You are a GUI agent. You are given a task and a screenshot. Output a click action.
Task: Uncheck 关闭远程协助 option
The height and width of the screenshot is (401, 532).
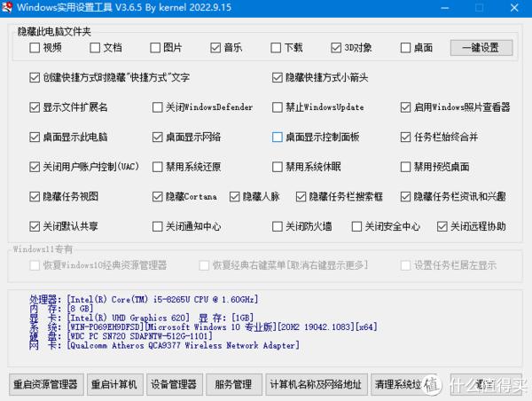[x=442, y=226]
